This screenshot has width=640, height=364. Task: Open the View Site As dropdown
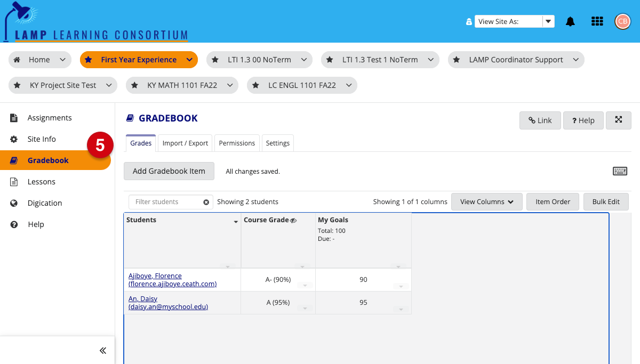[515, 21]
